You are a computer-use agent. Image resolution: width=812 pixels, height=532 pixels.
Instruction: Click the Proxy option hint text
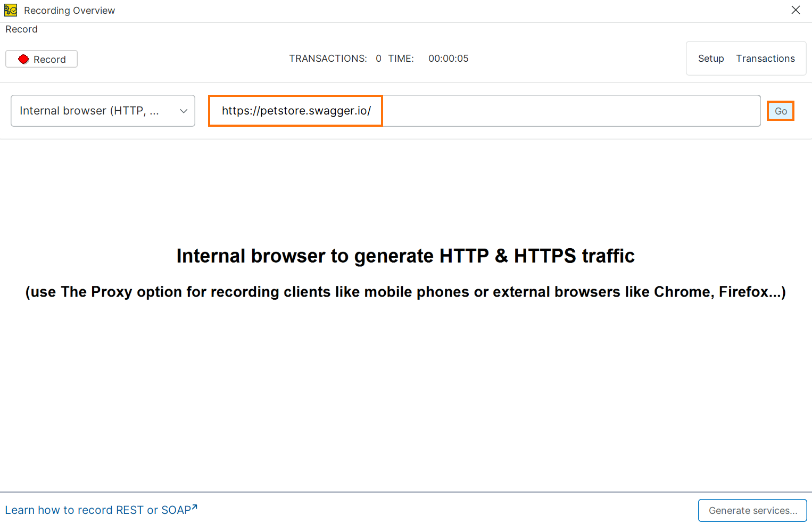(405, 292)
